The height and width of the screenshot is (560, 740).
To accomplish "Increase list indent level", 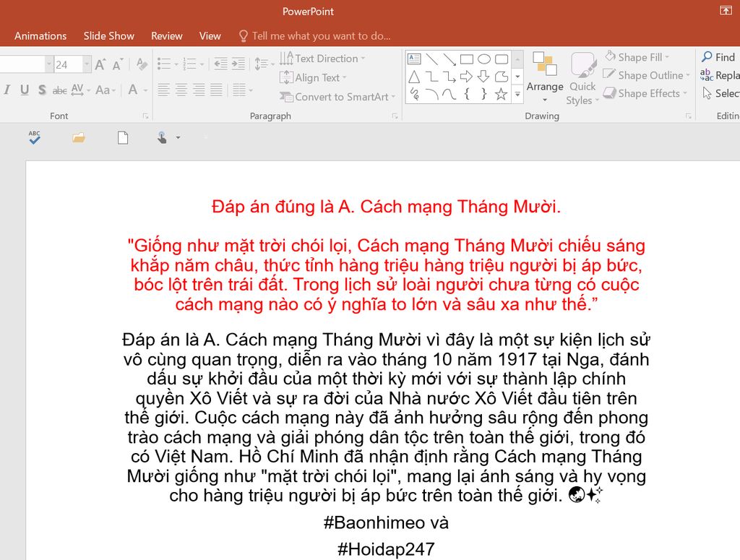I will point(238,64).
